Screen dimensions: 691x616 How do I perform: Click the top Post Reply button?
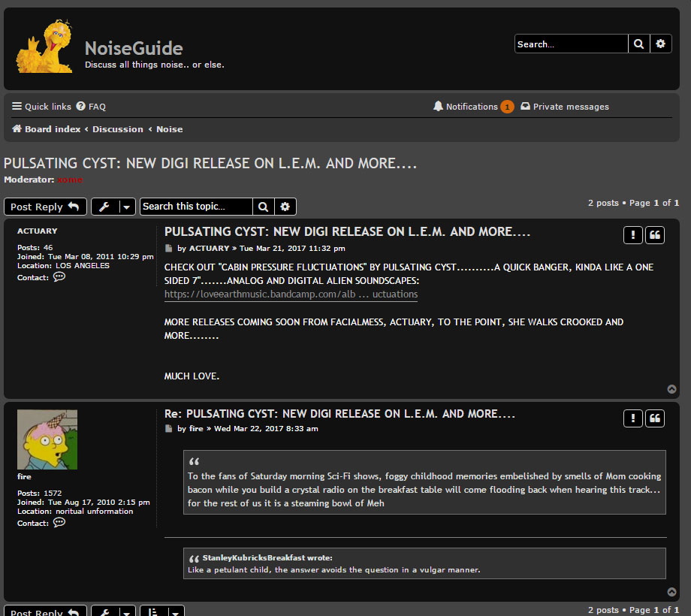[45, 207]
